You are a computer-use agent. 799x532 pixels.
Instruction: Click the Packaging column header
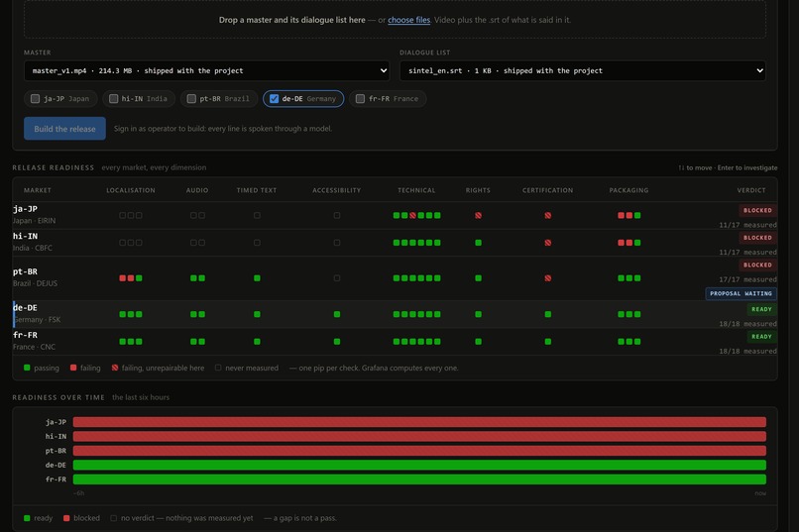pyautogui.click(x=628, y=190)
